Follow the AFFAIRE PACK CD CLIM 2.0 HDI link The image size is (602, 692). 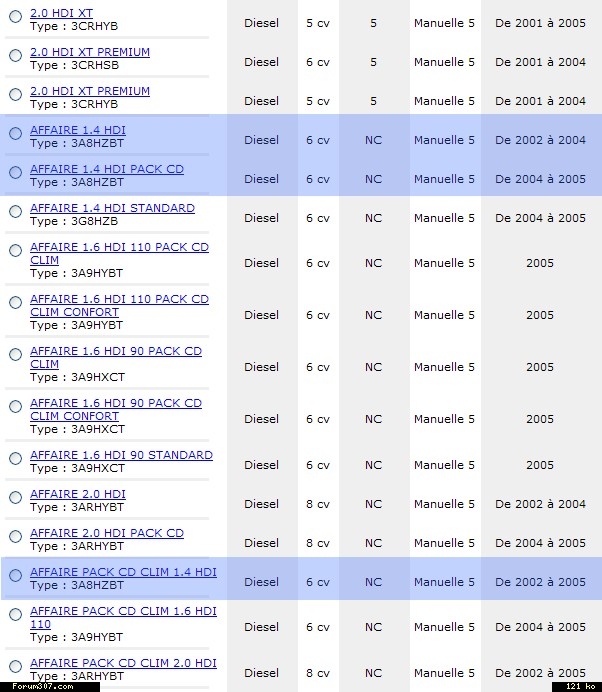coord(123,663)
